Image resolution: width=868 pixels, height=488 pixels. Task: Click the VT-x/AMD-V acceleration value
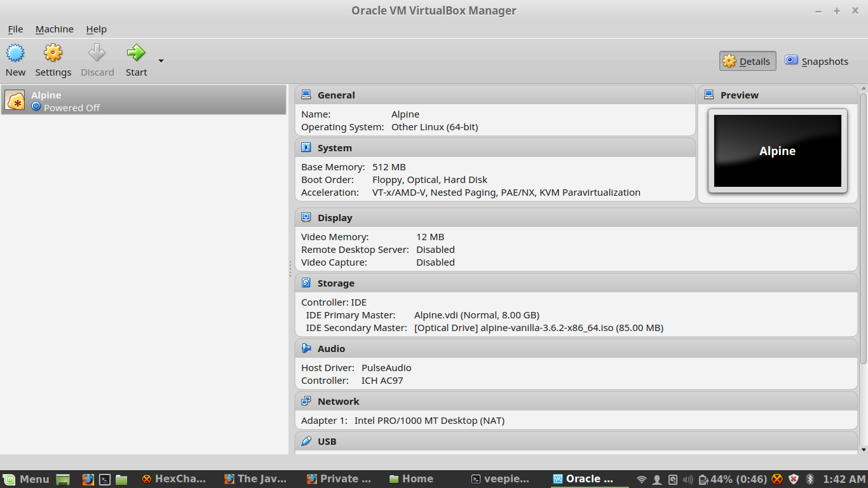[506, 193]
